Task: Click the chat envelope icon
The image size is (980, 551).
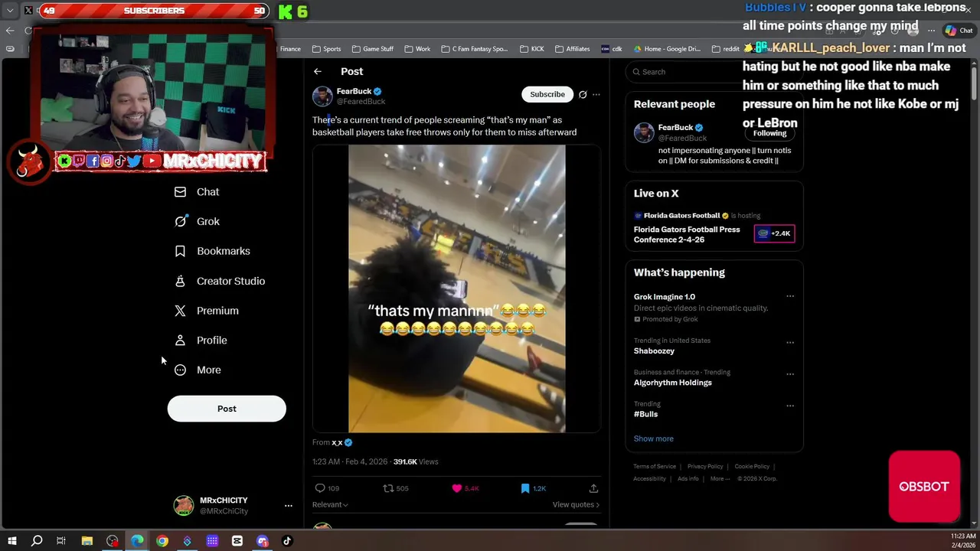Action: tap(180, 192)
